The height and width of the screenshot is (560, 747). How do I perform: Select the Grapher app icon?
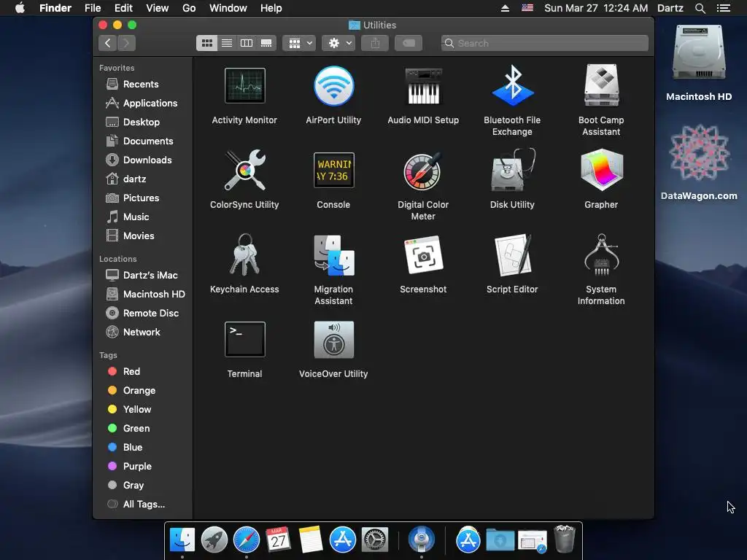(x=601, y=170)
